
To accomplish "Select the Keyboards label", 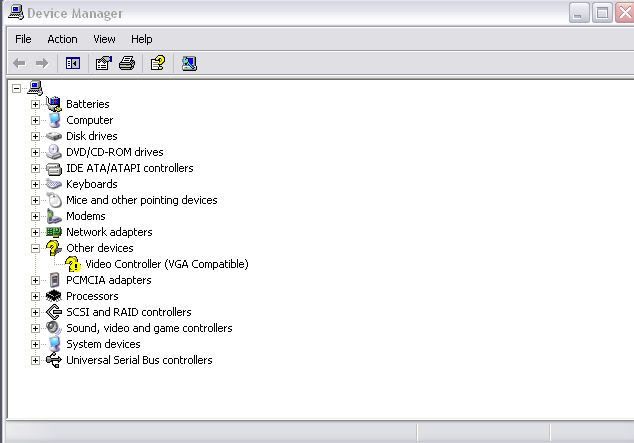I will tap(92, 184).
